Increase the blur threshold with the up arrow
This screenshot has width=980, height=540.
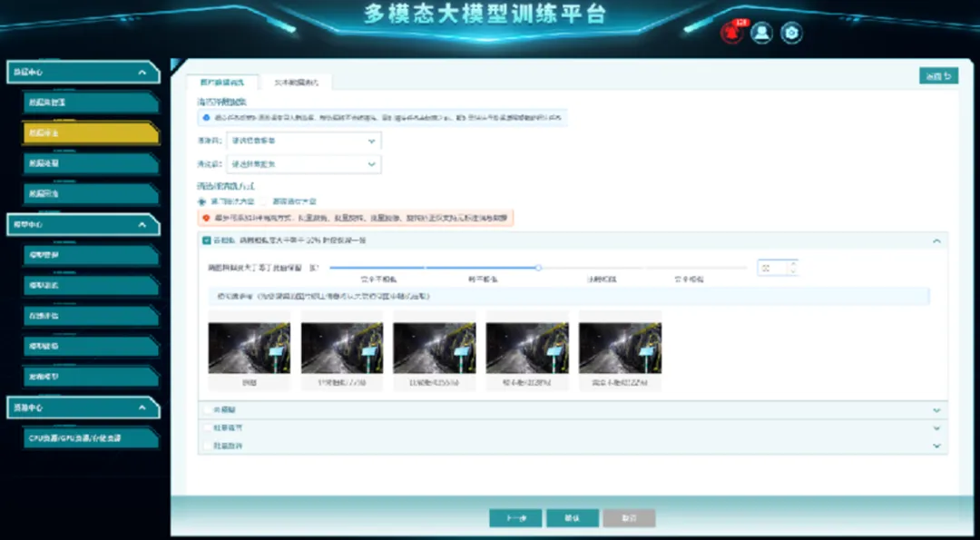[792, 263]
